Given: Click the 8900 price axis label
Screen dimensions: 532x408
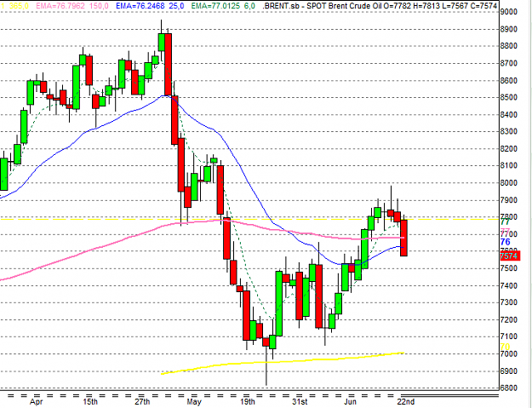Looking at the screenshot, I should 508,29.
